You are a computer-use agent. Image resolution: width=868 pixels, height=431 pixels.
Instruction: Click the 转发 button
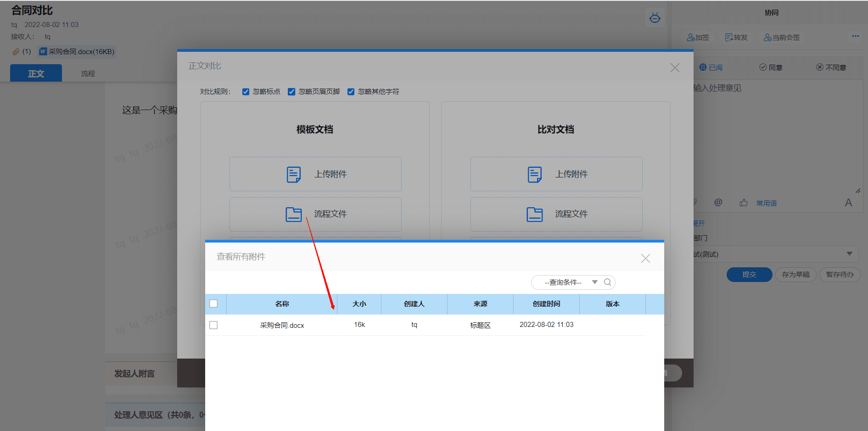[736, 38]
